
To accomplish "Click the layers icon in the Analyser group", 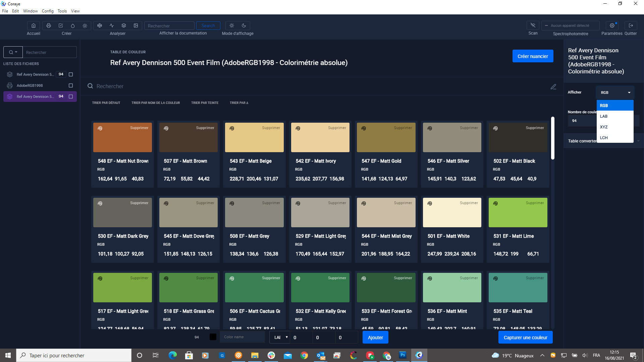I will 124,25.
